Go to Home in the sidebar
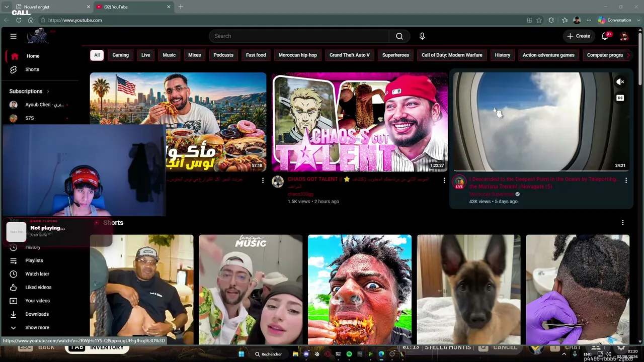This screenshot has width=644, height=362. [x=33, y=56]
